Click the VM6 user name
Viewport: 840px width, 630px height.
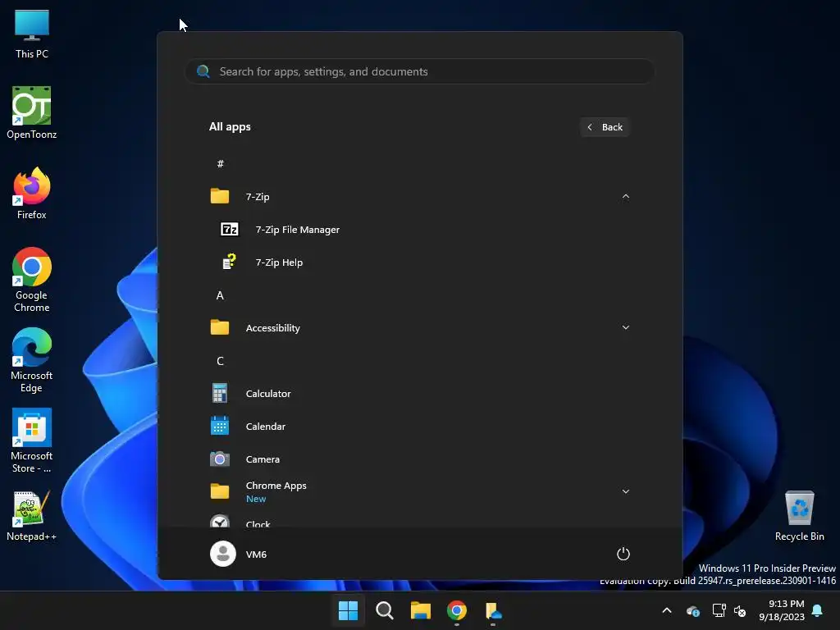click(256, 555)
